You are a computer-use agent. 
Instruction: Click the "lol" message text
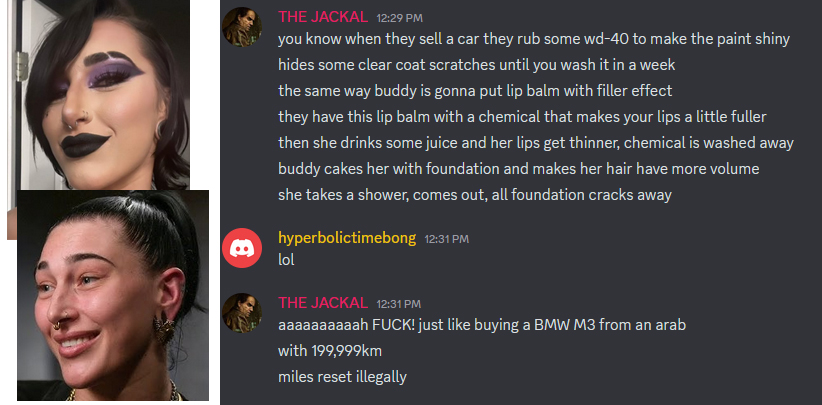[286, 260]
